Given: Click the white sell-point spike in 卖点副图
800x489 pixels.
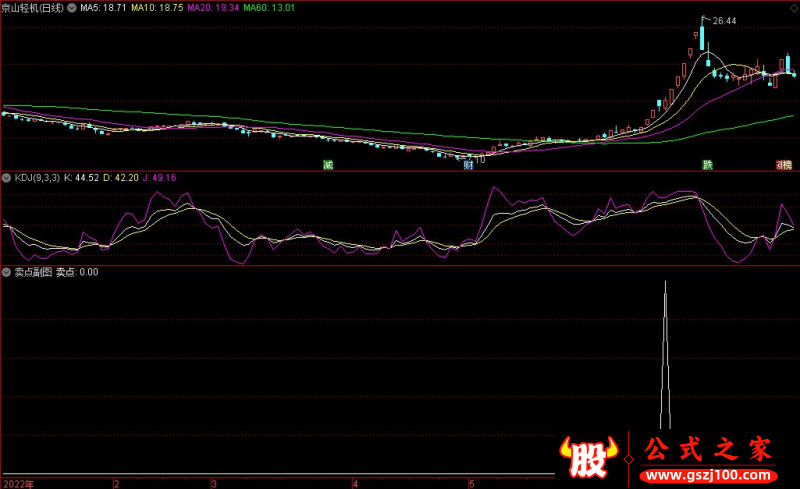Looking at the screenshot, I should pyautogui.click(x=665, y=355).
